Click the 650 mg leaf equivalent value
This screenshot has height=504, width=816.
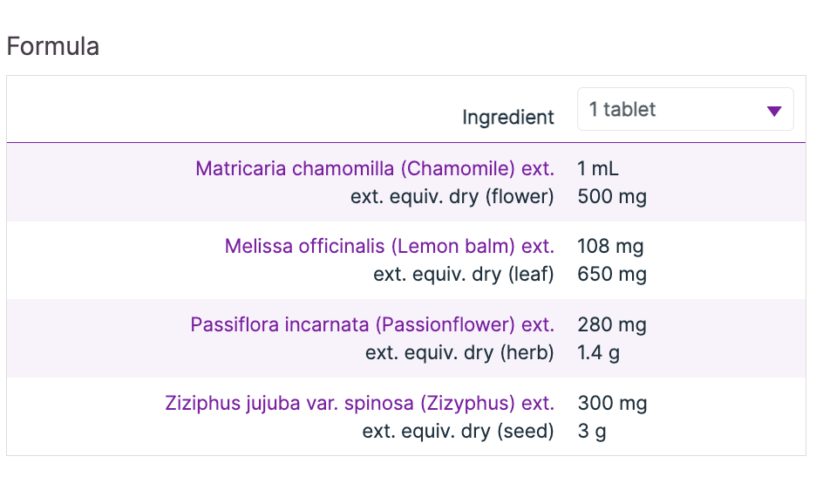612,275
